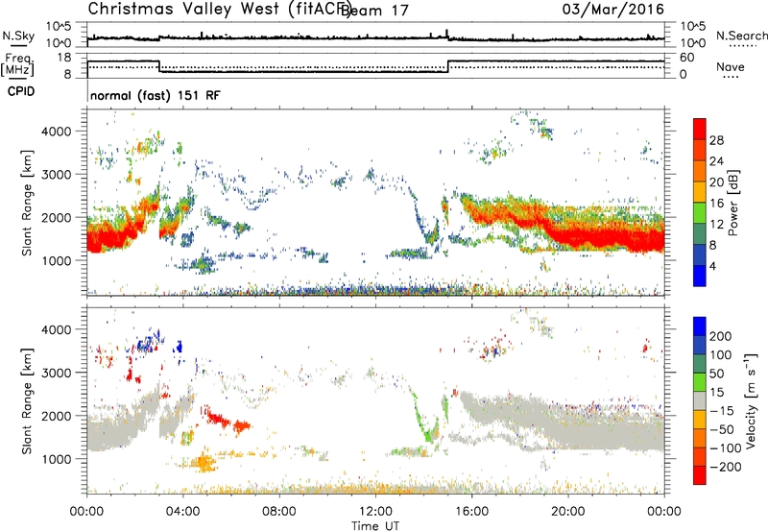This screenshot has width=768, height=532.
Task: Select the N.Sky legend label
Action: [18, 36]
